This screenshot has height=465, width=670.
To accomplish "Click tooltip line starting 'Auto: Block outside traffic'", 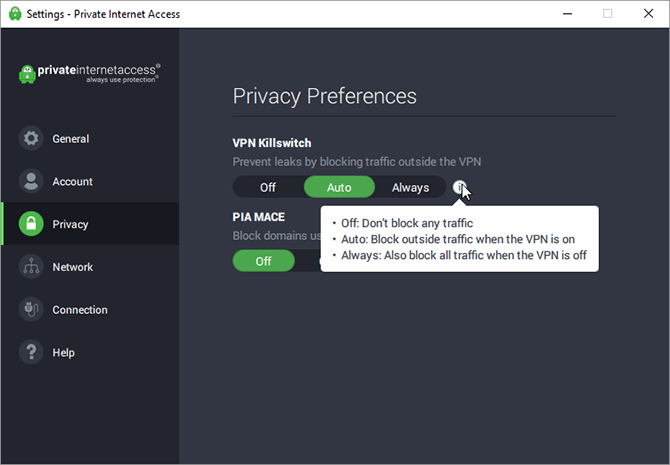I will point(458,239).
